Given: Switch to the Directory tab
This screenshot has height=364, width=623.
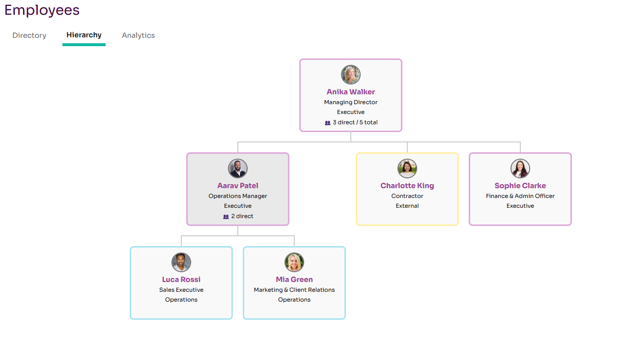Looking at the screenshot, I should click(x=29, y=35).
